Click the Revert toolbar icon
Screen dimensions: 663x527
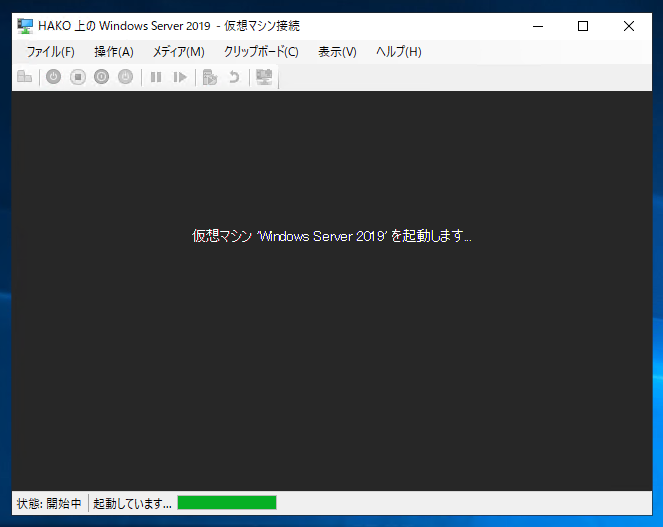234,77
